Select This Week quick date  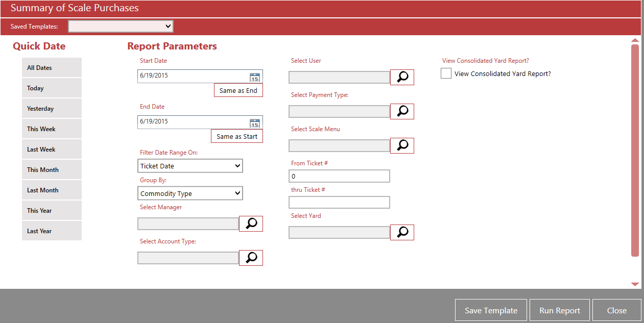click(x=52, y=129)
